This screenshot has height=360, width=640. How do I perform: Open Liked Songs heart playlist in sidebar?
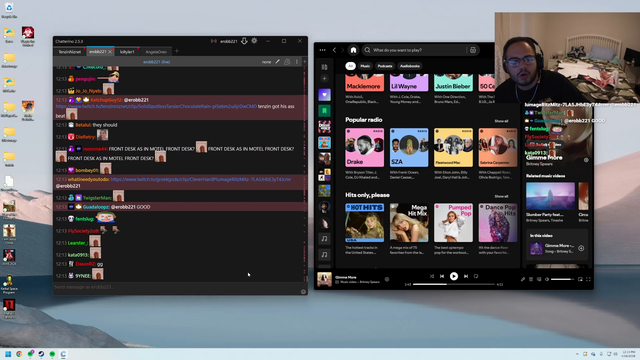pos(324,95)
